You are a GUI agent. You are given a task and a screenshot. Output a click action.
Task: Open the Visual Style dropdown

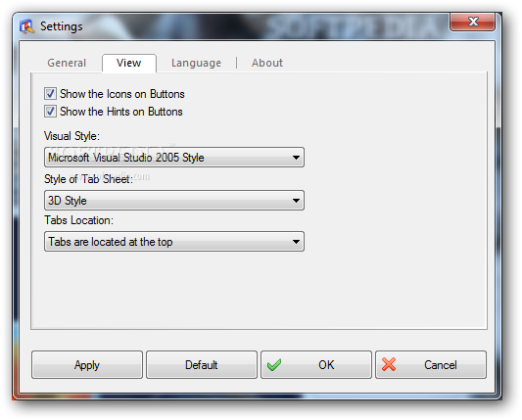coord(174,157)
